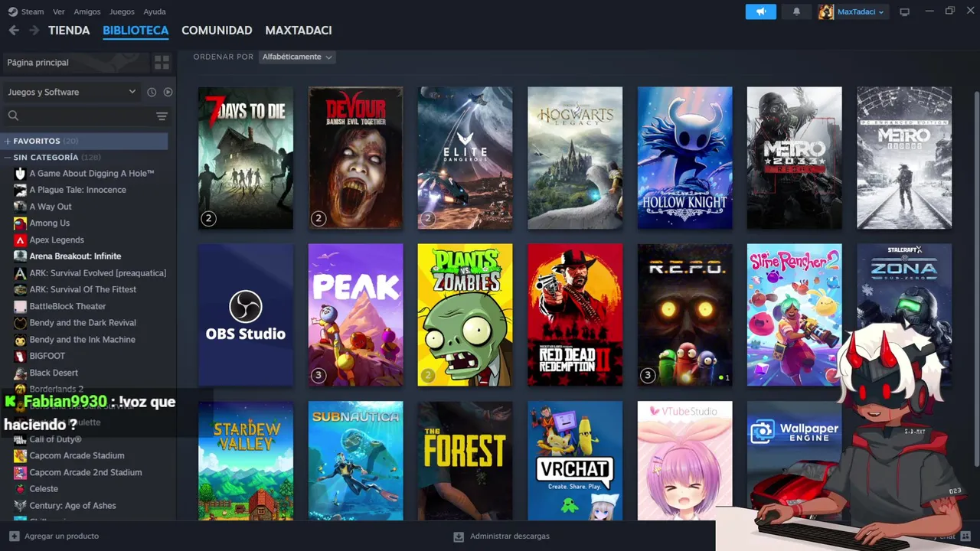Screen dimensions: 980x551
Task: Open the PEAK game cover
Action: [355, 315]
